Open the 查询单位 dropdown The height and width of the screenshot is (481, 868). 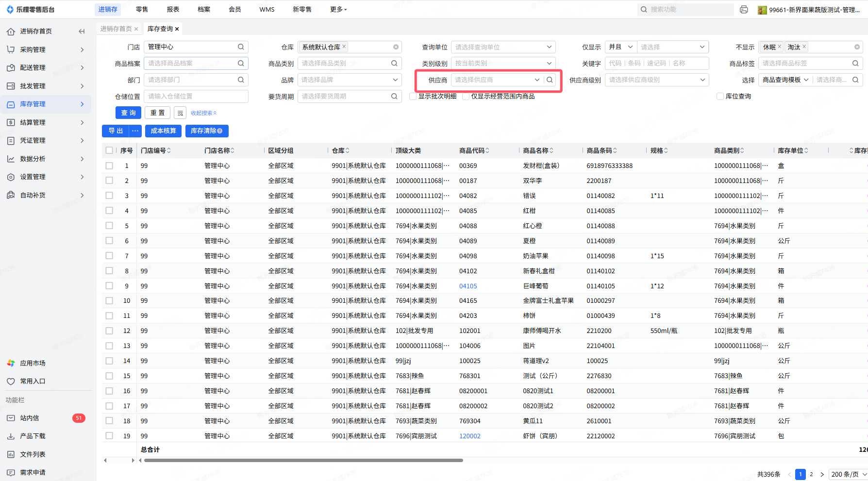(503, 47)
